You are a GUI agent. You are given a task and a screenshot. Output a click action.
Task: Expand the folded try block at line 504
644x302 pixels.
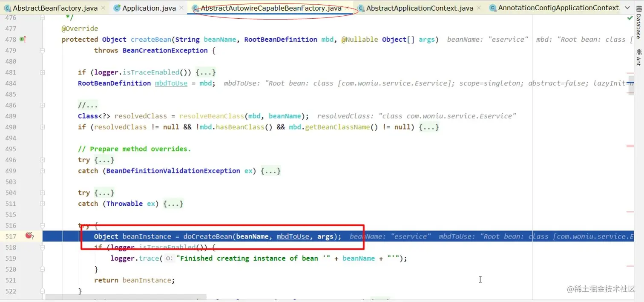point(43,193)
